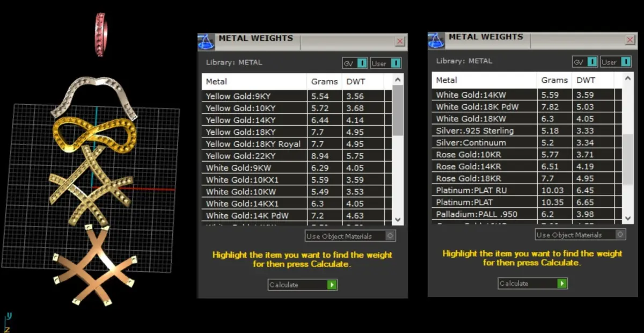Screen dimensions: 644x333
Task: Select the Yellow Gold:18KY Royal row
Action: (x=297, y=144)
